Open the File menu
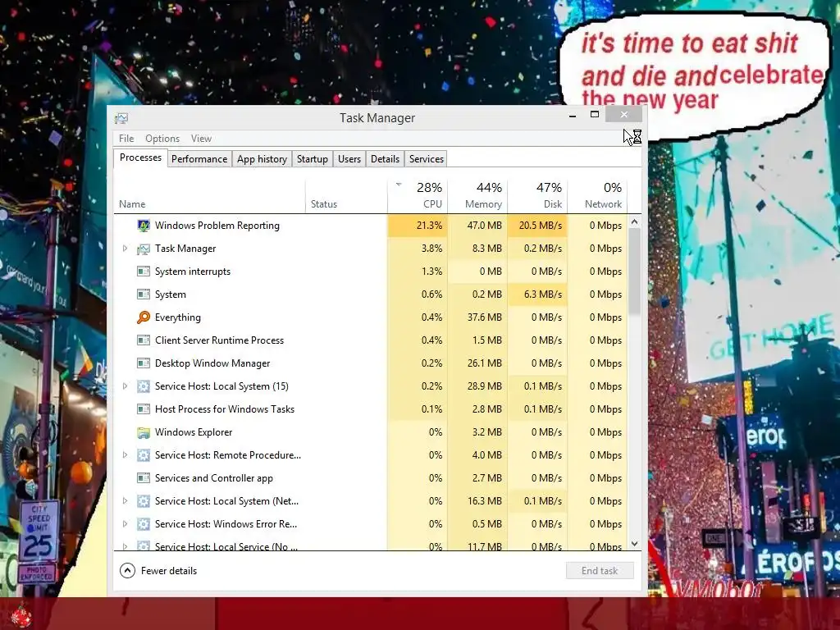 (126, 139)
